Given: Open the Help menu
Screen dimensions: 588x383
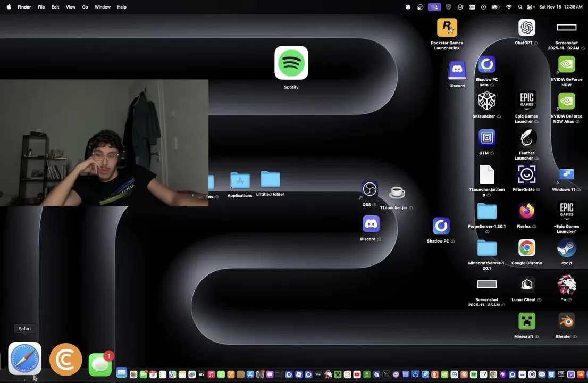Looking at the screenshot, I should 122,7.
